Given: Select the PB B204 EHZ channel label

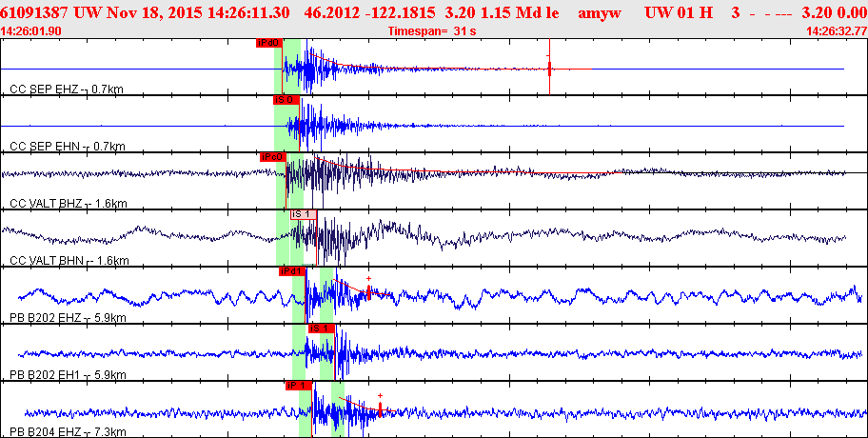Looking at the screenshot, I should 69,432.
